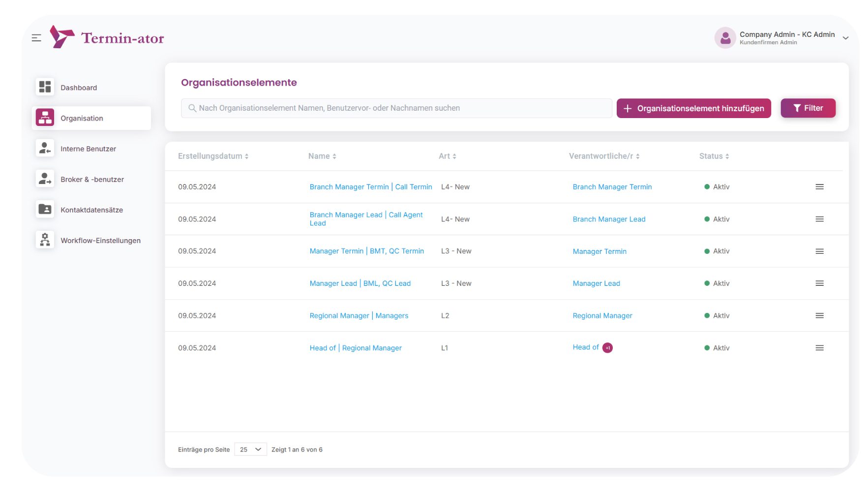Expand the Company Admin account dropdown
The width and height of the screenshot is (868, 492).
coord(845,38)
